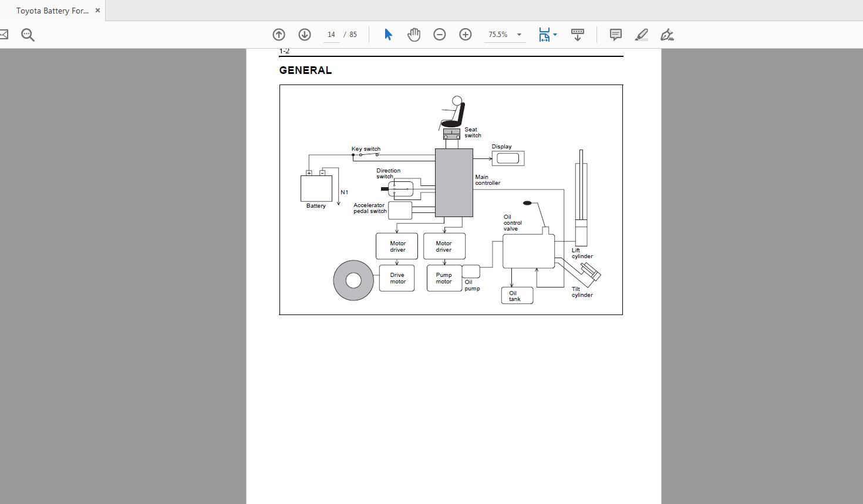
Task: Click the page number field showing 14
Action: (331, 35)
